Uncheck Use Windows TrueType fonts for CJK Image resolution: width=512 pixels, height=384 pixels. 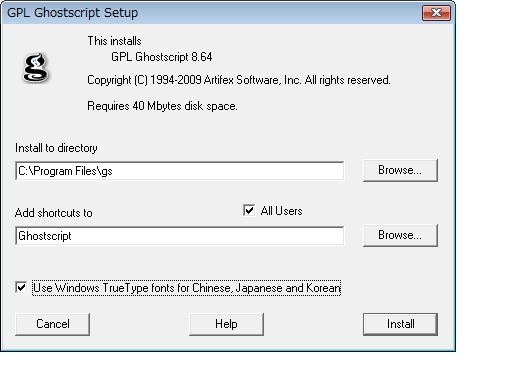point(21,287)
